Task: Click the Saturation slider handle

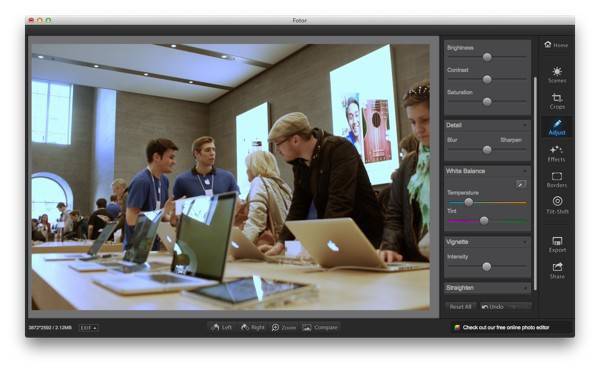Action: (487, 101)
